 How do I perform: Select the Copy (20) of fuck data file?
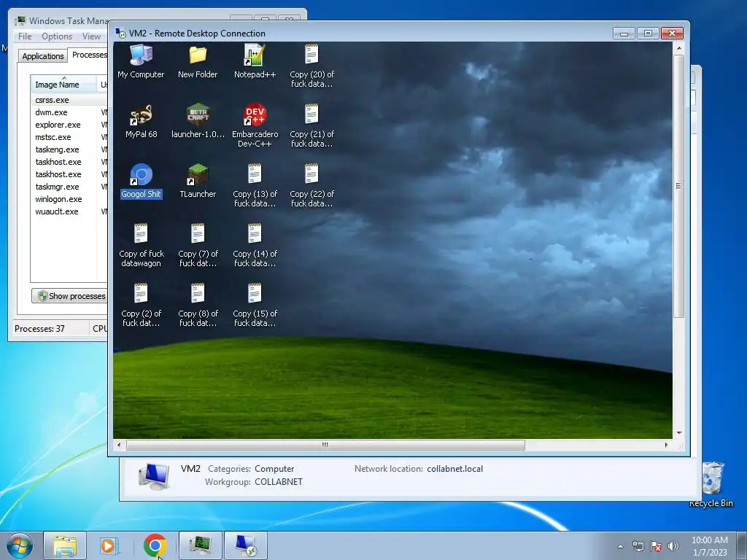(311, 66)
